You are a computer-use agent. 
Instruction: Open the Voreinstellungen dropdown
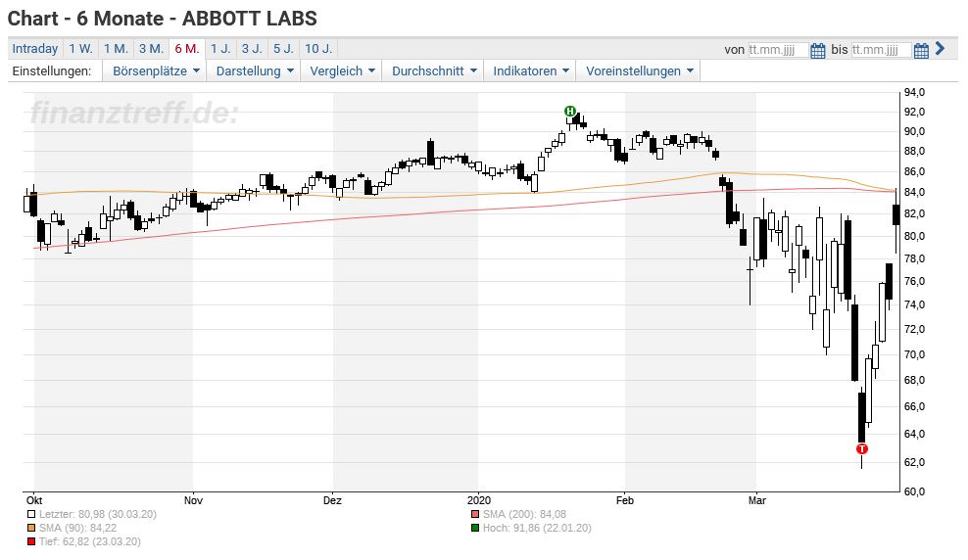[639, 70]
